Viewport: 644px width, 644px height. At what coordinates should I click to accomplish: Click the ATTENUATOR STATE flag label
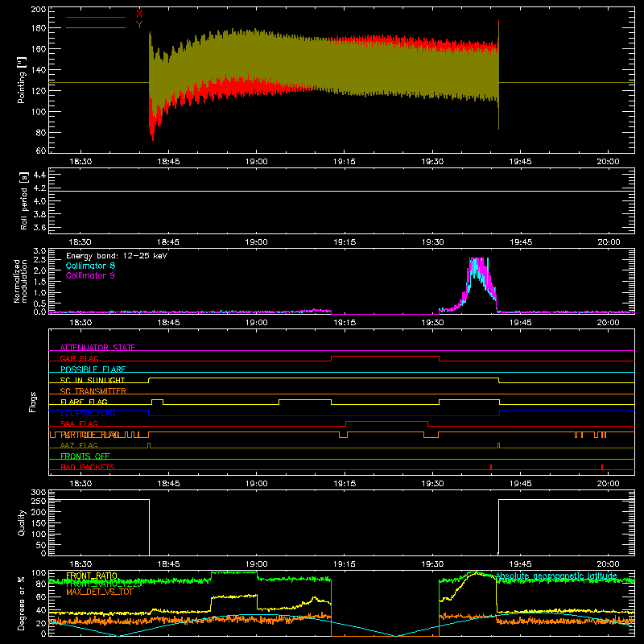click(x=97, y=348)
